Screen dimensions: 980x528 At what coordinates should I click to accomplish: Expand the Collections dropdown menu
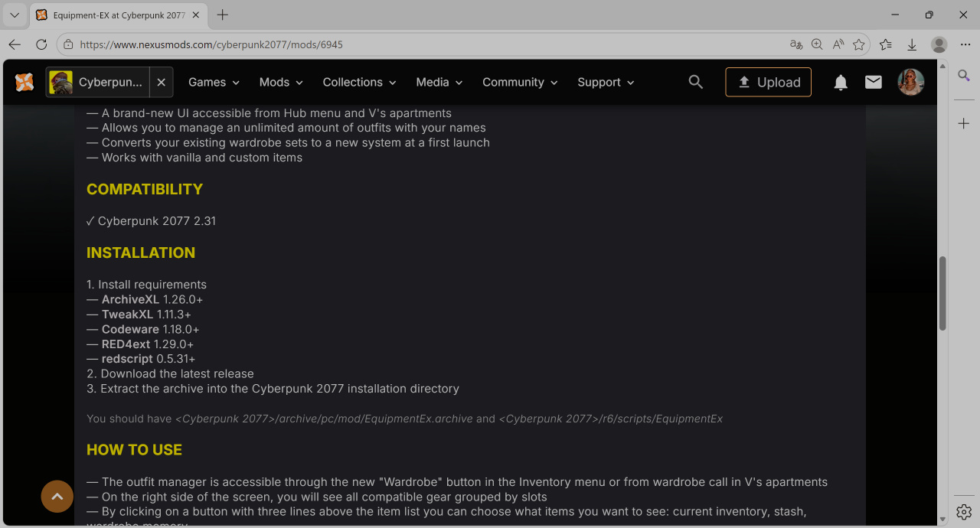coord(359,82)
